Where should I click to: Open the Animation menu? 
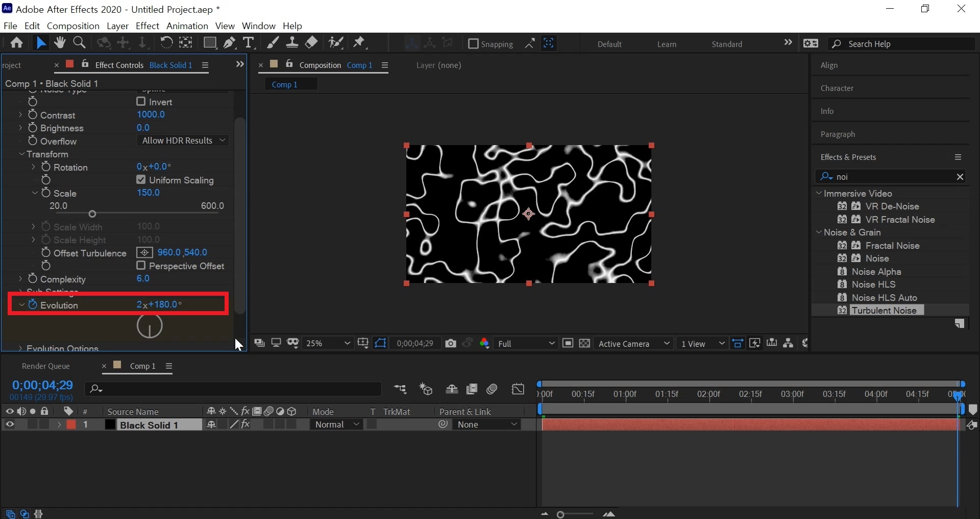(x=187, y=26)
